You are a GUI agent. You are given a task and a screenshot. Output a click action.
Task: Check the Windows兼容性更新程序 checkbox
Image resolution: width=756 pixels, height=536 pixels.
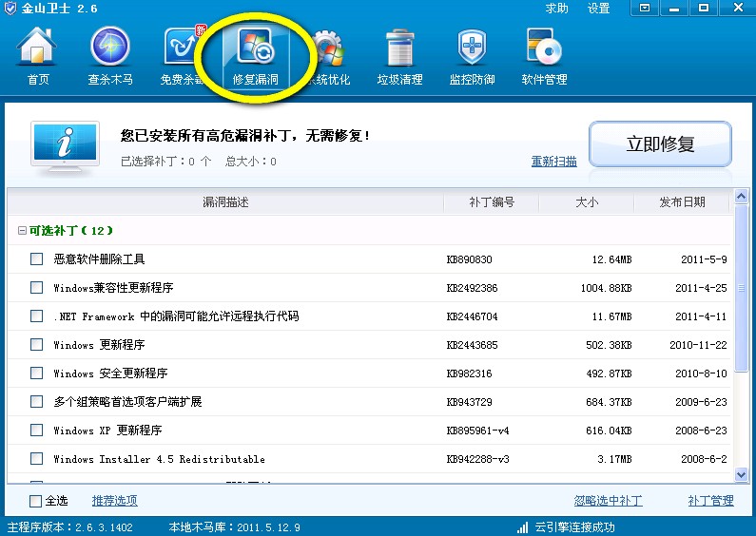(37, 288)
